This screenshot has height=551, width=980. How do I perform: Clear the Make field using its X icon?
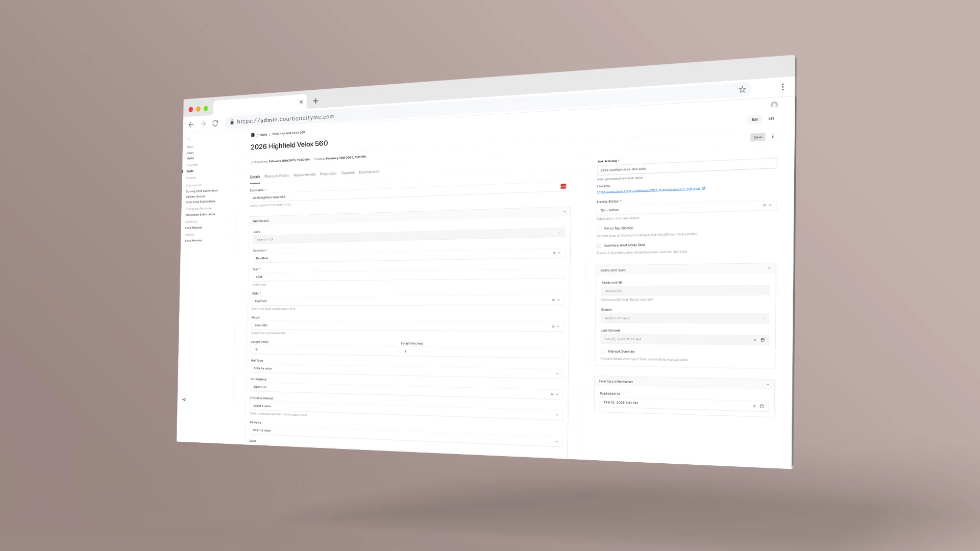[x=553, y=300]
